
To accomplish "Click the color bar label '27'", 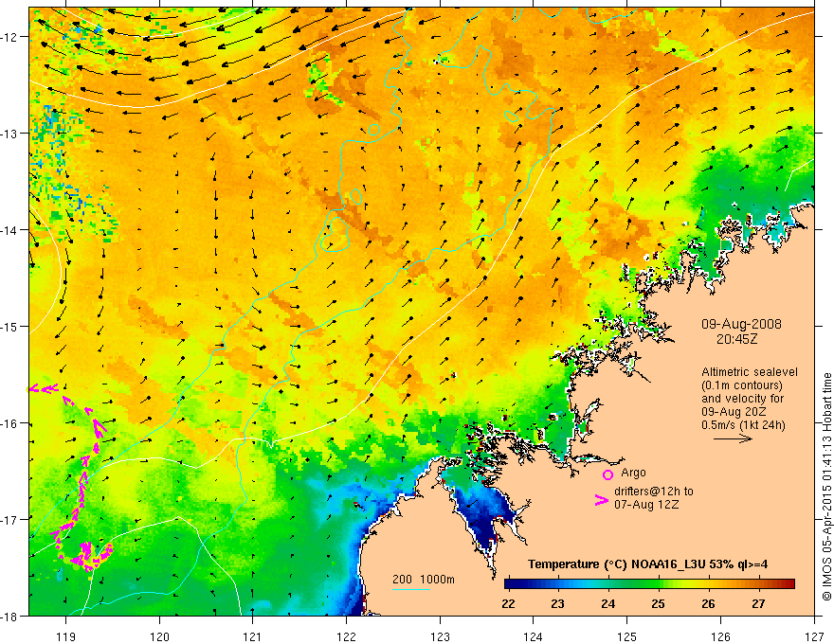I will pos(758,603).
